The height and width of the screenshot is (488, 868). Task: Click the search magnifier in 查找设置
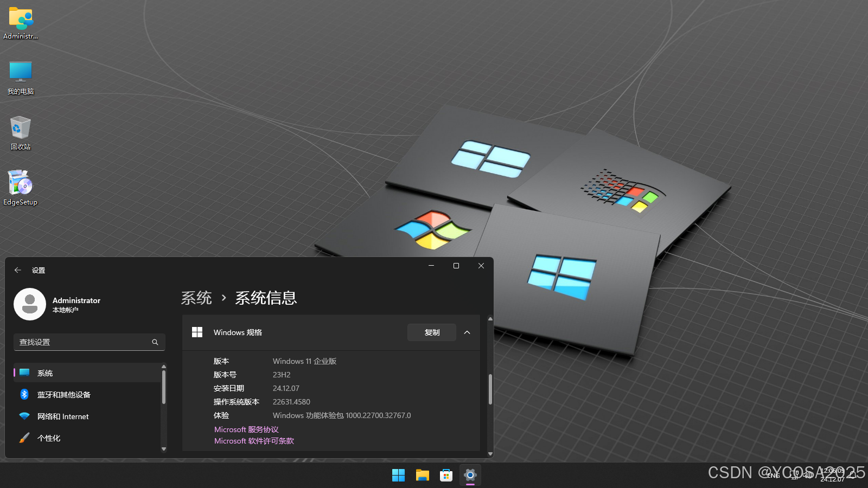coord(155,342)
